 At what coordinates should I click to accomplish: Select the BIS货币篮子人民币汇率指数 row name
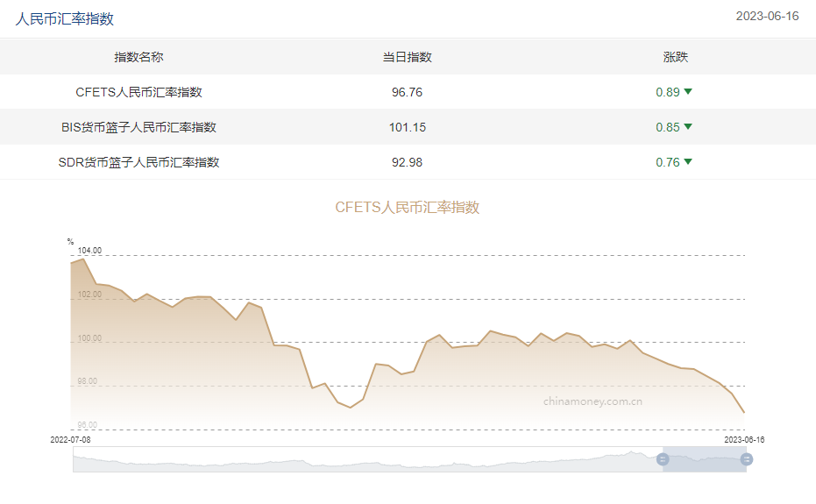point(138,127)
